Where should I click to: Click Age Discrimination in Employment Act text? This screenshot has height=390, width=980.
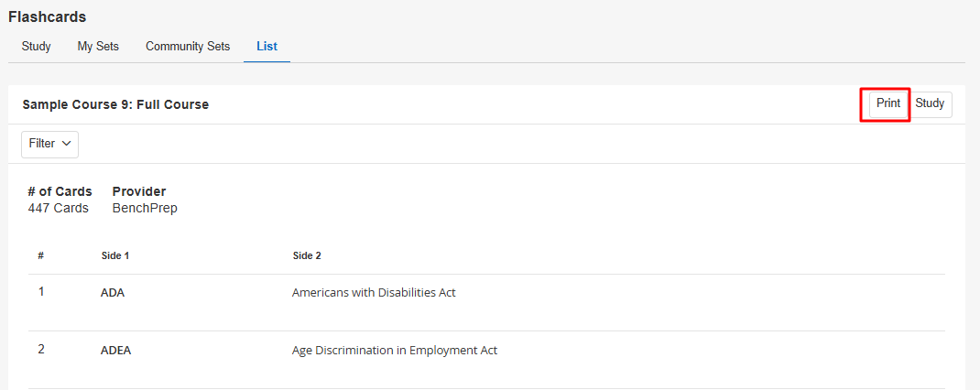point(395,351)
